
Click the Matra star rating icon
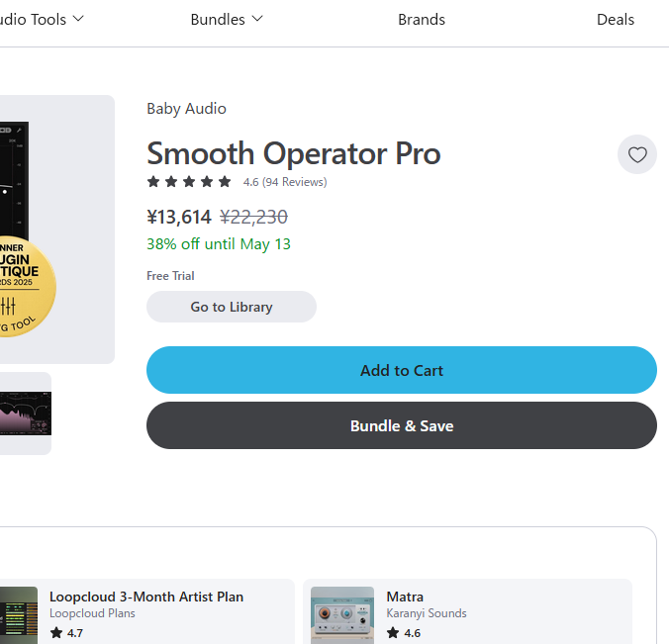(393, 633)
